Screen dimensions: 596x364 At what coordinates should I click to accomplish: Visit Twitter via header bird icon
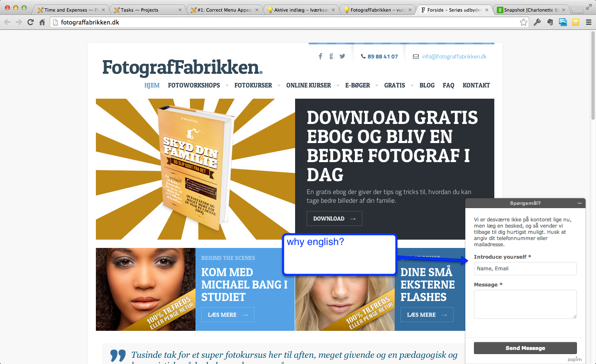[342, 56]
